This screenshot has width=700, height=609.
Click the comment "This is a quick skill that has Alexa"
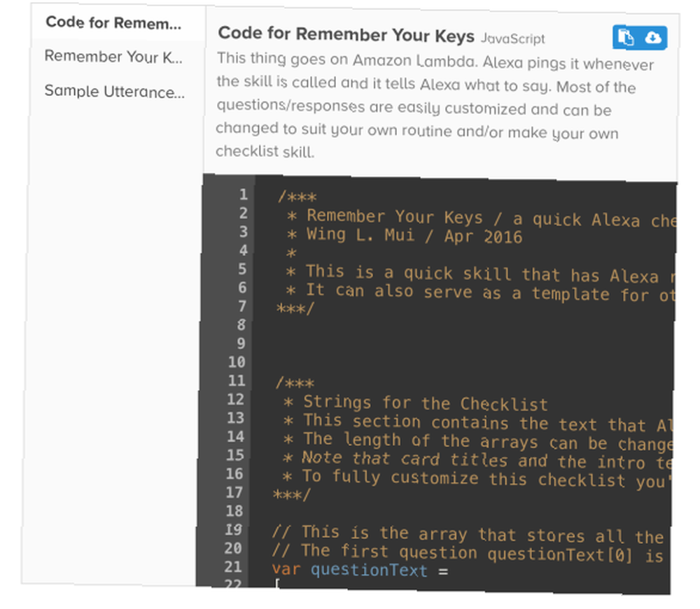(481, 273)
